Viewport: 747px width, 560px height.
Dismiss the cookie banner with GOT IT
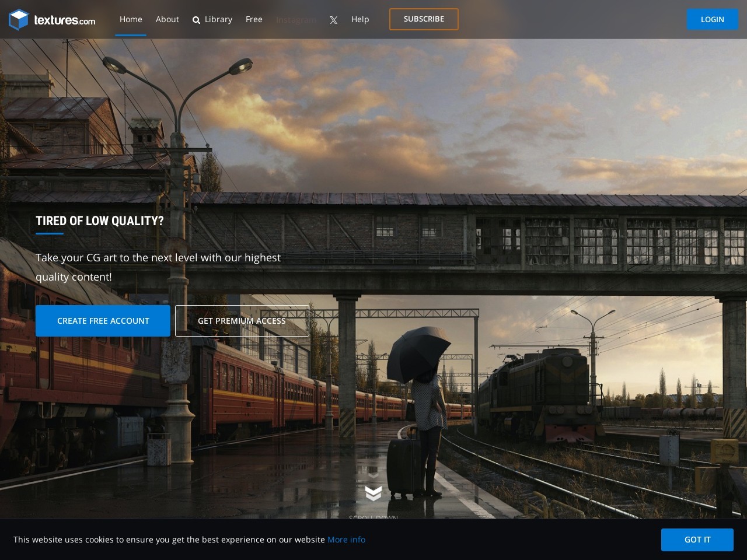point(697,540)
